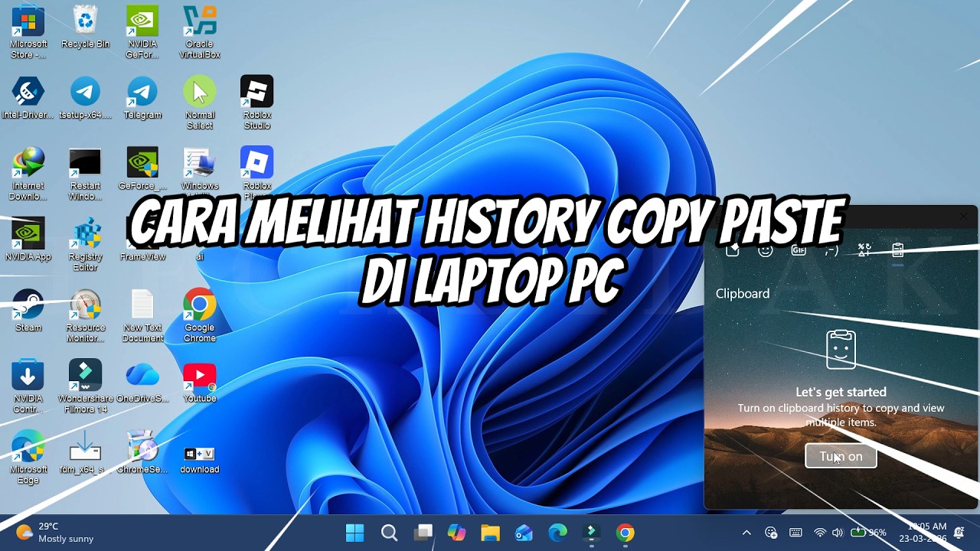The width and height of the screenshot is (980, 551).
Task: Click the battery 96% indicator
Action: (x=868, y=533)
